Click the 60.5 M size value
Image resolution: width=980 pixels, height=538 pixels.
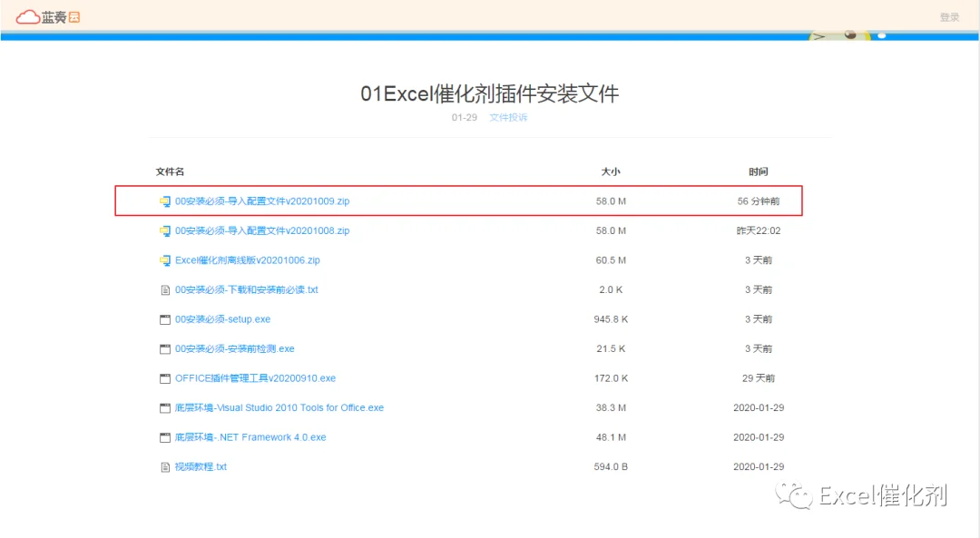pos(611,260)
